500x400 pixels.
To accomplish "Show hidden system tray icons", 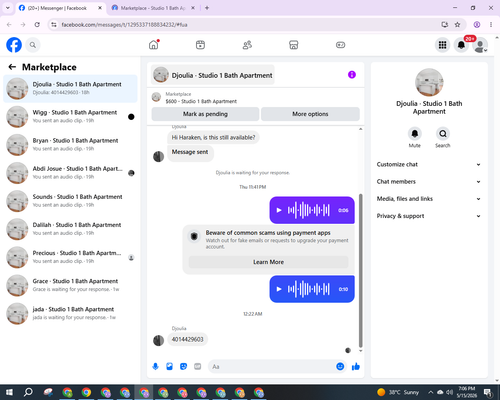I will (430, 392).
